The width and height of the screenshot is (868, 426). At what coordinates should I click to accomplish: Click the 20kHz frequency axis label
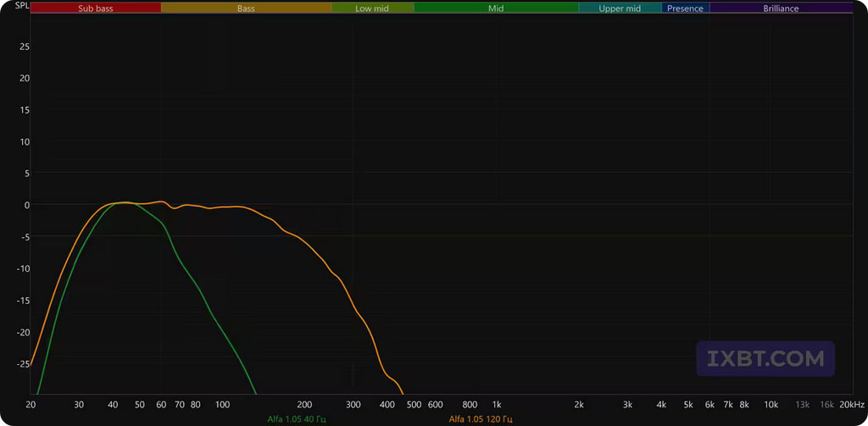(852, 405)
